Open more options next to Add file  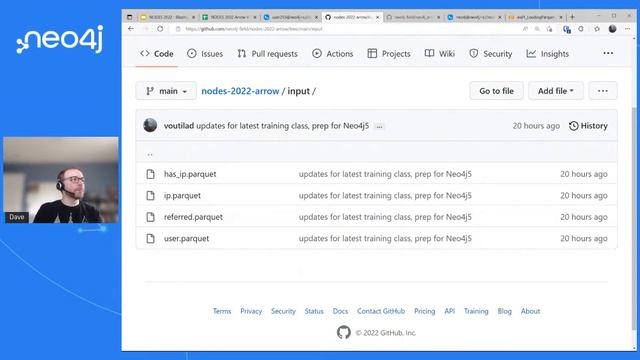click(x=603, y=91)
